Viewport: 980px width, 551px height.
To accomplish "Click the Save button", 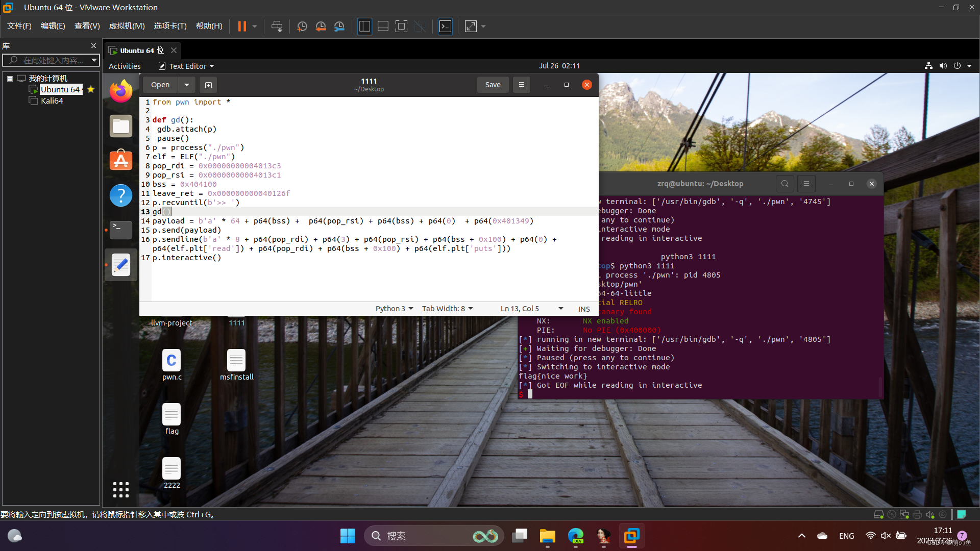I will 493,85.
